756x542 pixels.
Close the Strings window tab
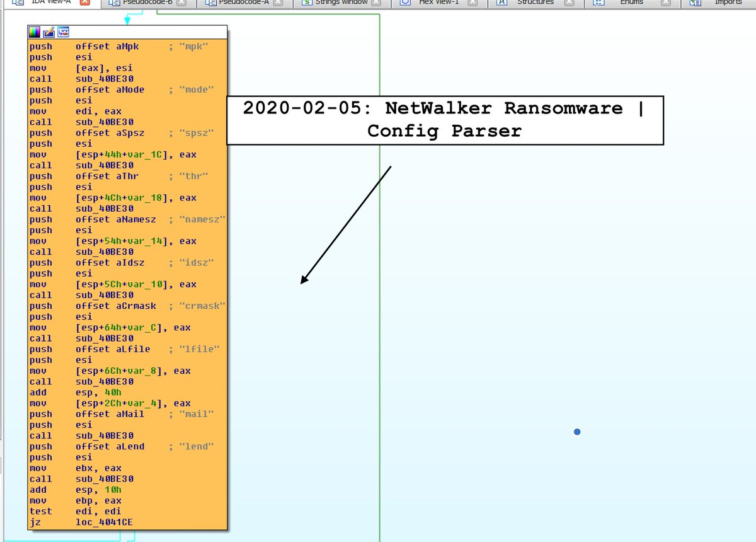point(377,3)
